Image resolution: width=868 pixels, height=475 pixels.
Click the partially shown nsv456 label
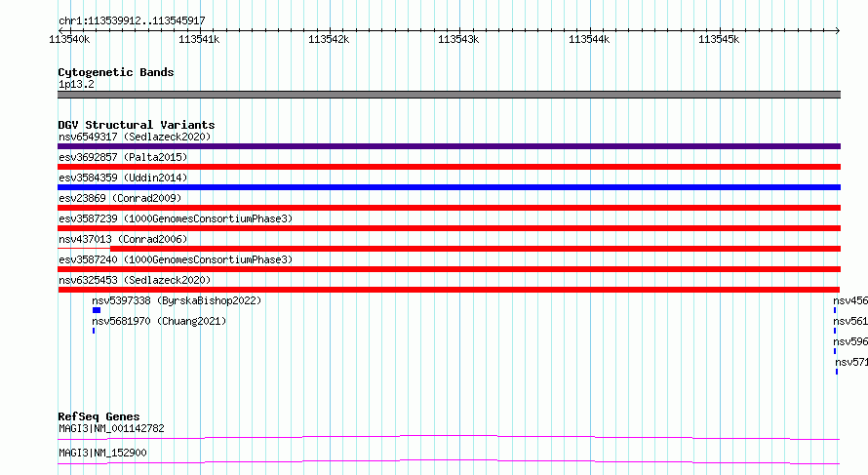coord(850,300)
